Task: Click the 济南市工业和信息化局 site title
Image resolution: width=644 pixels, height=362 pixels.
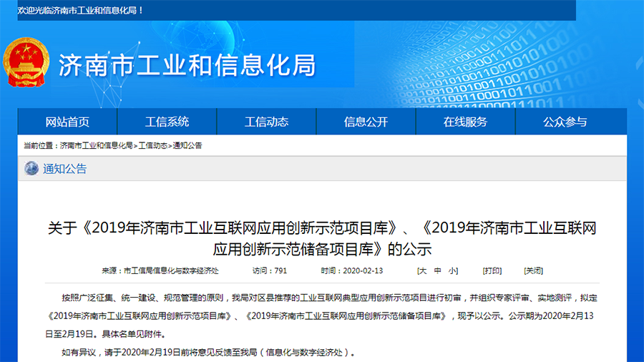Action: (186, 65)
